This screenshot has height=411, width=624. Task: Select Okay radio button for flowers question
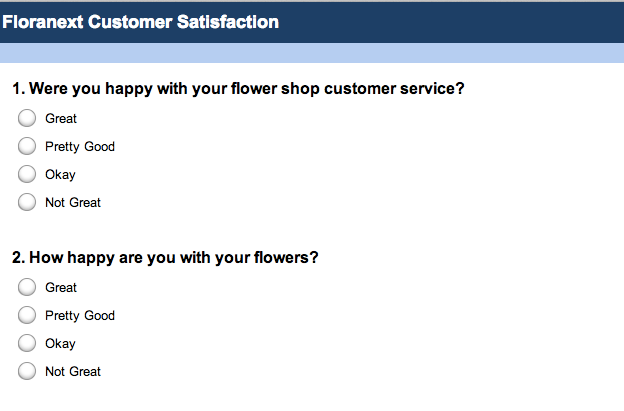click(x=27, y=343)
